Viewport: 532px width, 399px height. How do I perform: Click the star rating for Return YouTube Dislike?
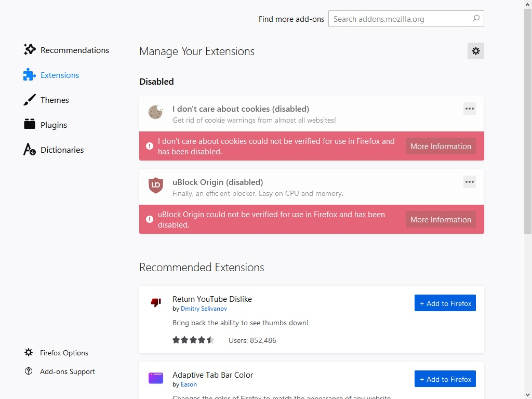(x=193, y=340)
